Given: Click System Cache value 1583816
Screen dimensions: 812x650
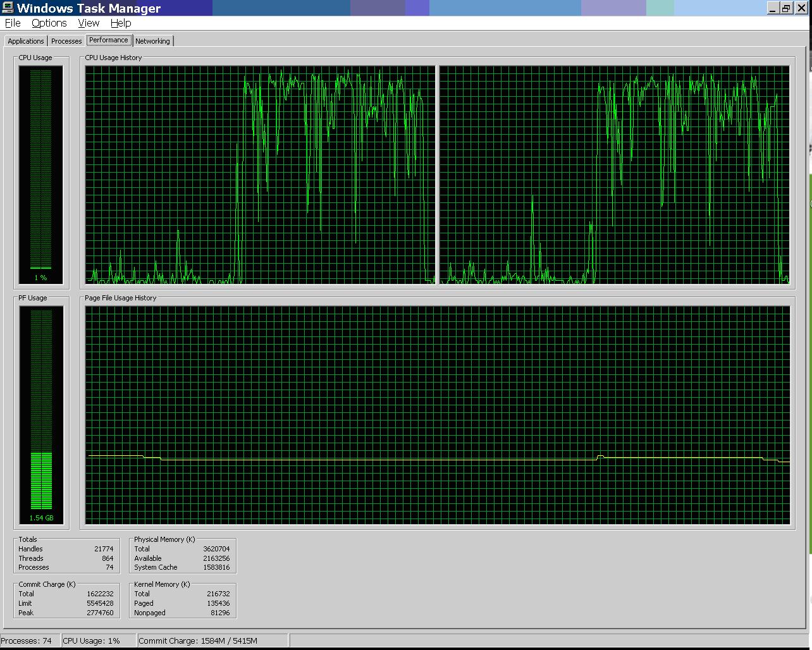Looking at the screenshot, I should 216,567.
